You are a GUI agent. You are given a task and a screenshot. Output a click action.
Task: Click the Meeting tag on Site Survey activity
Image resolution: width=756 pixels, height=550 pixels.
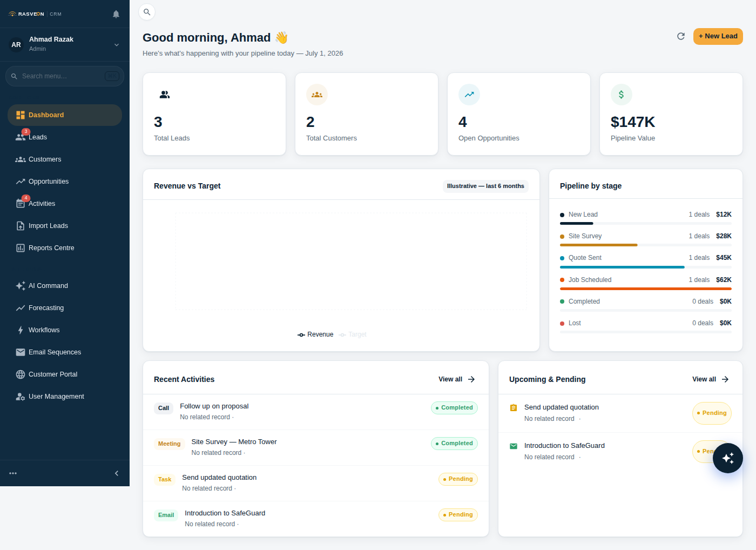pos(170,444)
